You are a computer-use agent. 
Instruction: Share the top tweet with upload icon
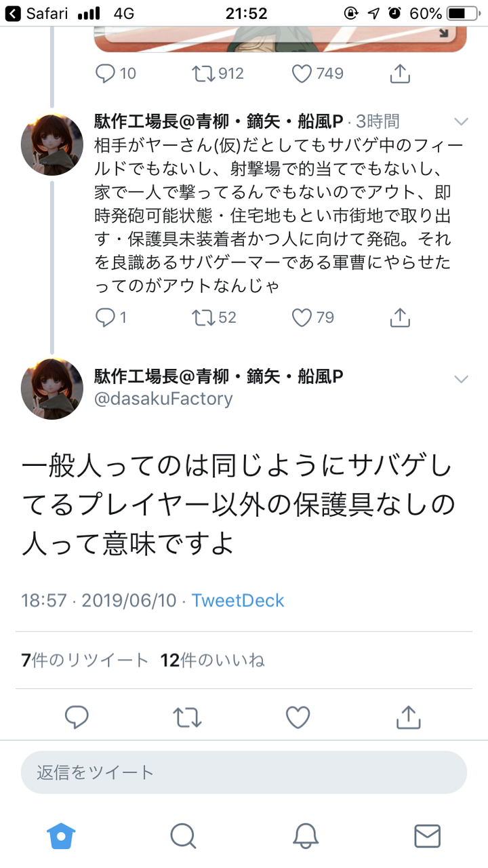[x=400, y=73]
